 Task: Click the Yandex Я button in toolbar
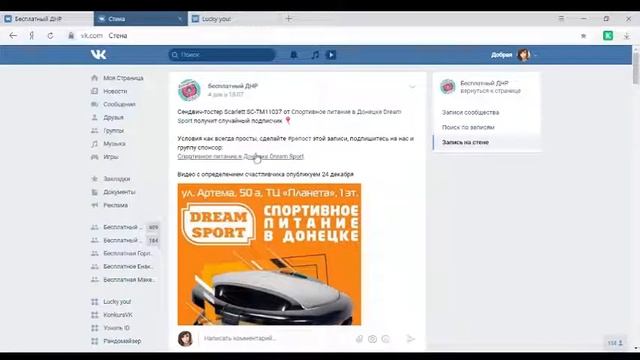click(31, 36)
